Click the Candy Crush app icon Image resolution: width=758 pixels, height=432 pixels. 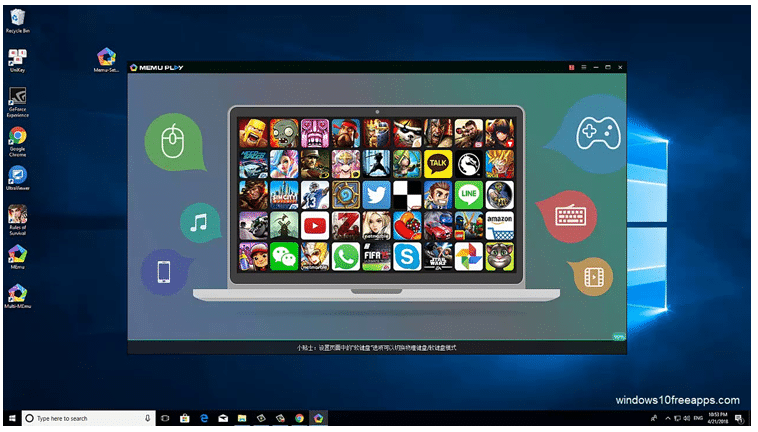point(407,226)
